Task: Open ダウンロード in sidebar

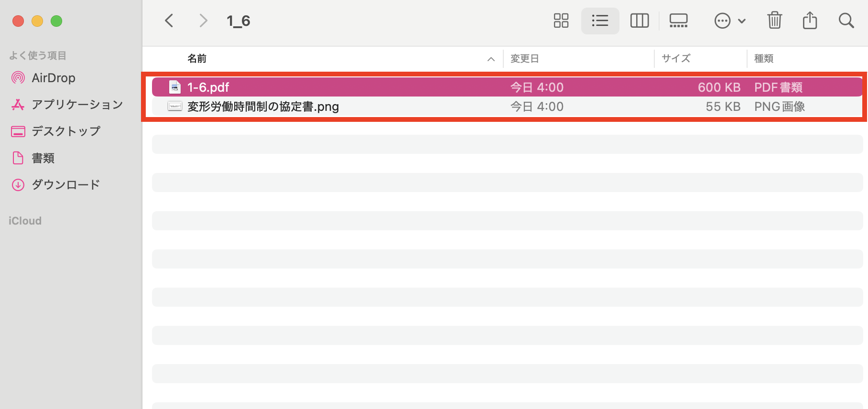Action: tap(66, 184)
